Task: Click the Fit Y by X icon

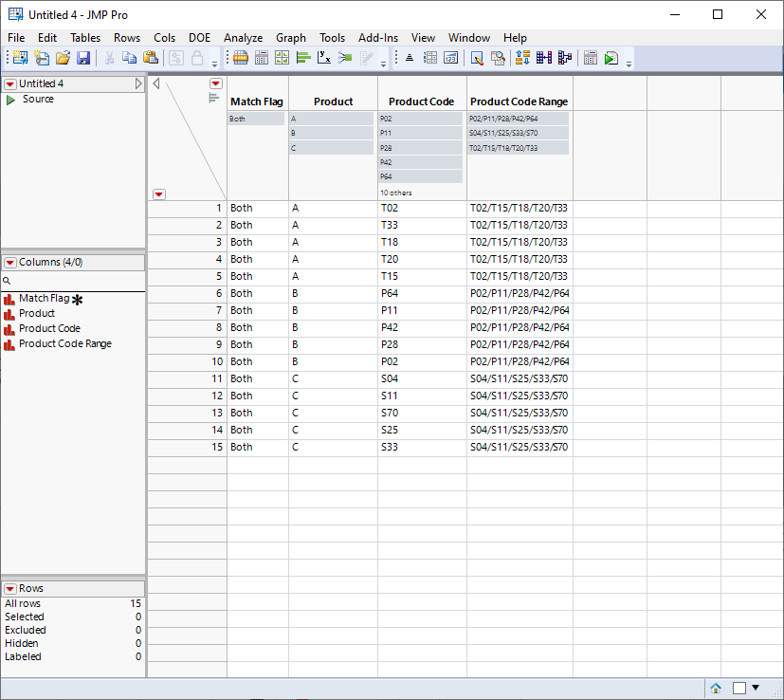Action: point(324,58)
